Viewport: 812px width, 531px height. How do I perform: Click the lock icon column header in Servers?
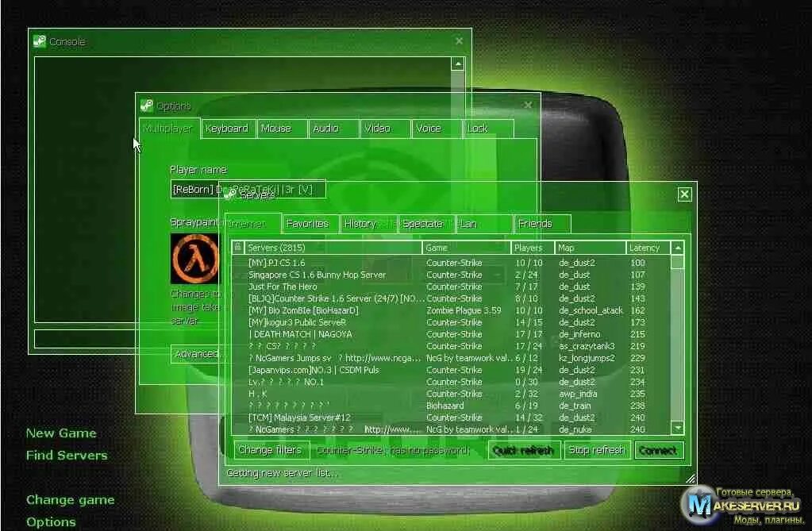pyautogui.click(x=237, y=248)
